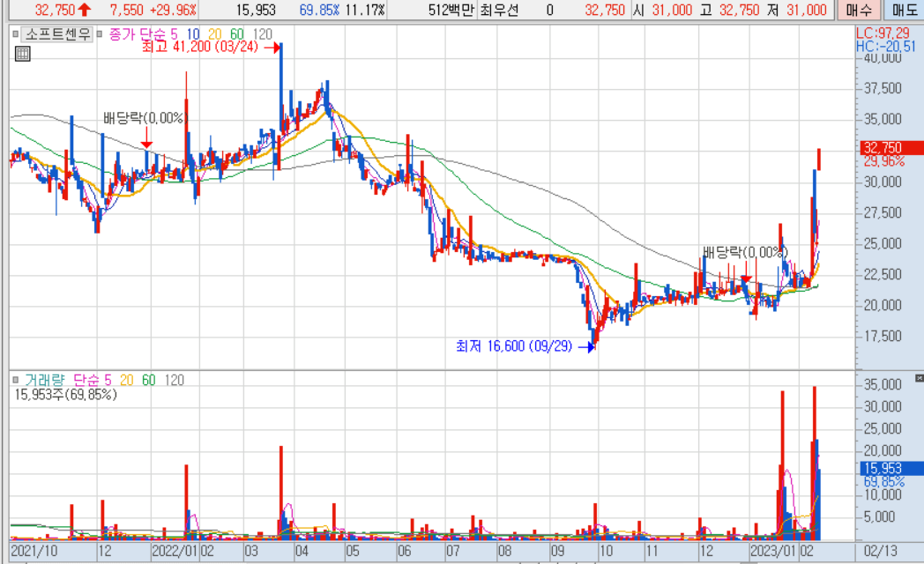Click the 7,550 price change value
Screen dimensions: 924x564
click(127, 10)
